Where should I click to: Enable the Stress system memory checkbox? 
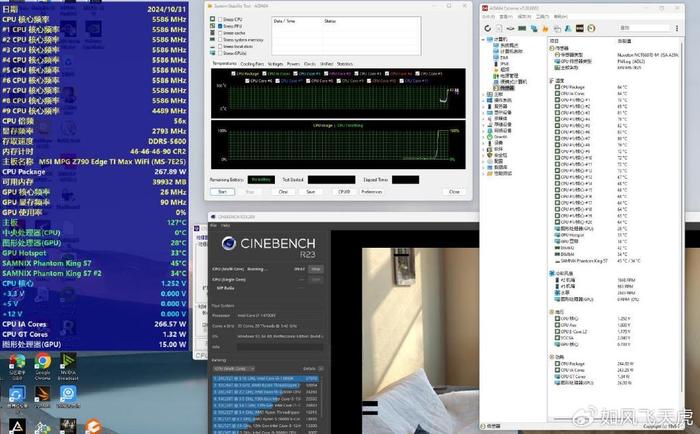click(x=220, y=39)
